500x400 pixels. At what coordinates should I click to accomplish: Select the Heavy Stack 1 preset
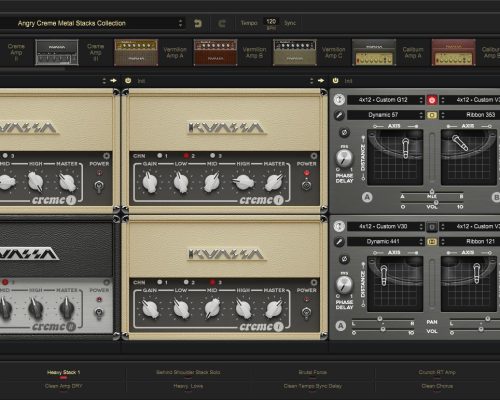pos(63,372)
